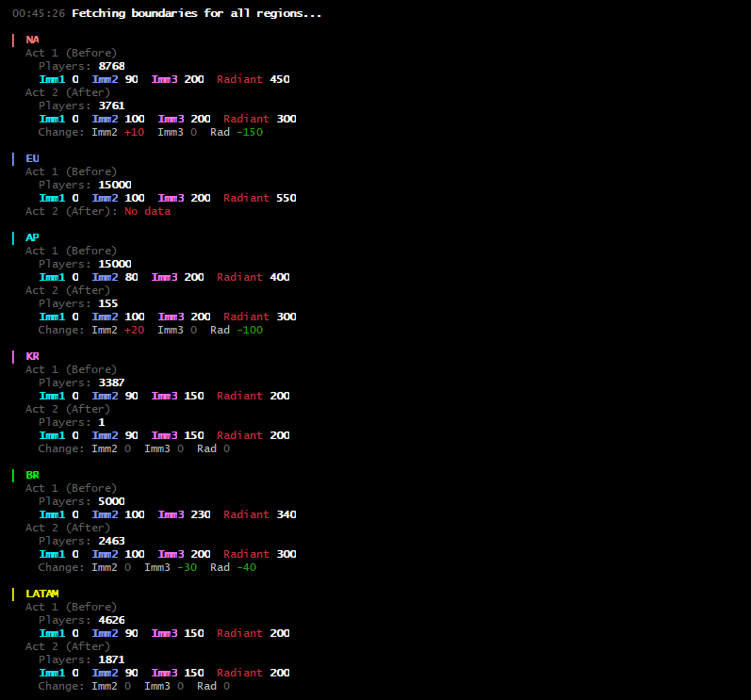
Task: Click NA Act 1 players value 8768
Action: click(111, 66)
